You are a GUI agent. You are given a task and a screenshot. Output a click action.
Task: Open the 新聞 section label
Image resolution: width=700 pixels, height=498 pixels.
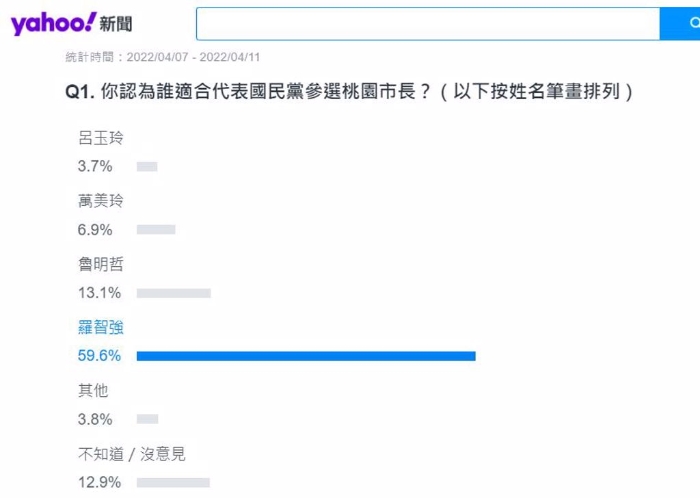(x=116, y=24)
